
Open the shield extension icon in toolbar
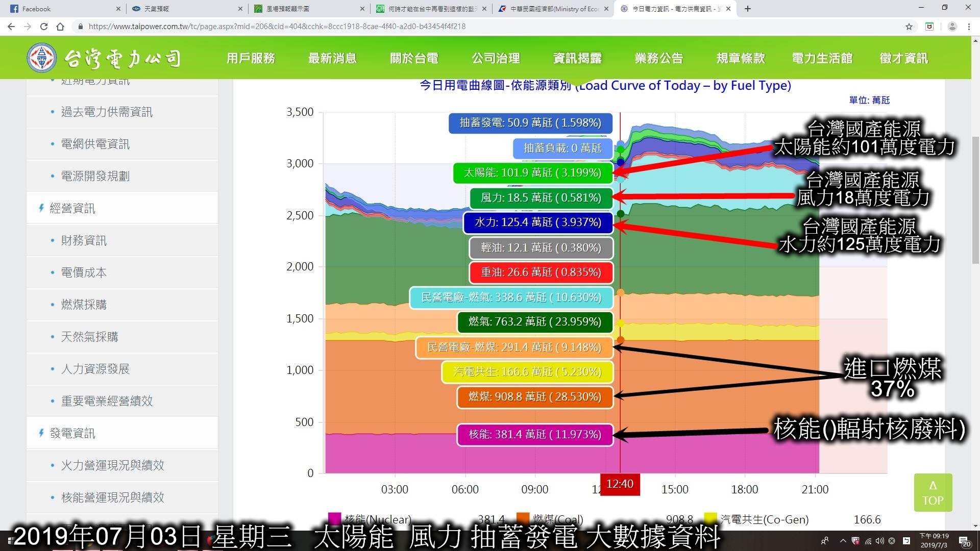click(x=929, y=27)
